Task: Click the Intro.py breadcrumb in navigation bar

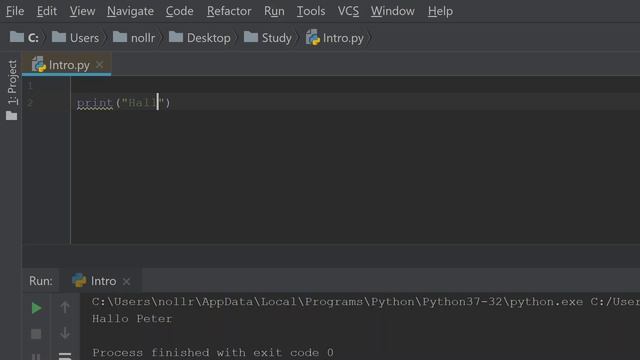Action: 335,38
